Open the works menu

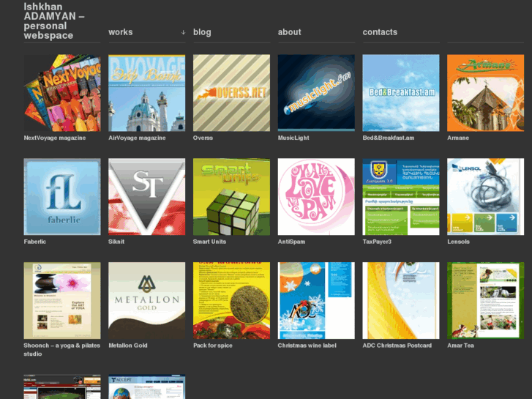point(121,32)
